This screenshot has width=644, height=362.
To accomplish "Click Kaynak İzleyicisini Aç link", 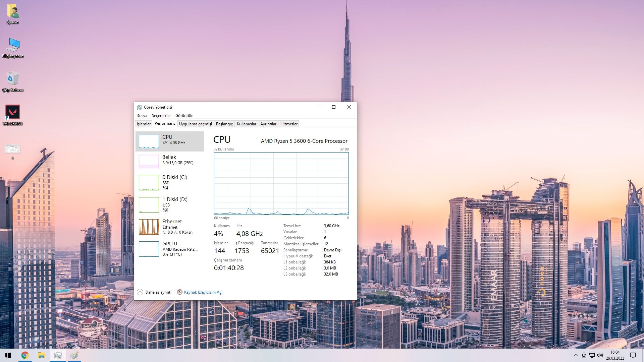I will click(x=202, y=292).
